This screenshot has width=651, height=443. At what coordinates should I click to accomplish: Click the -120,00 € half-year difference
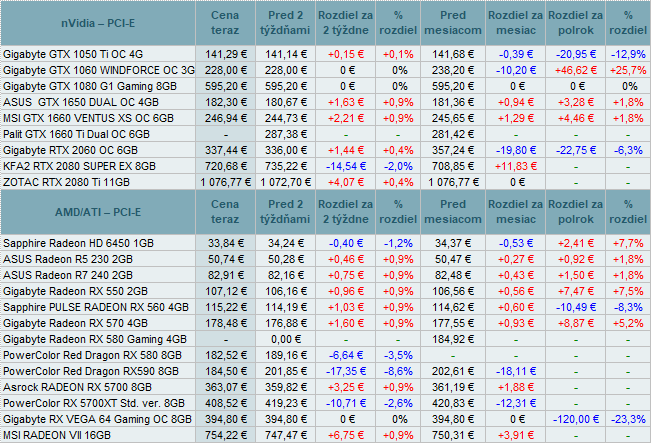pyautogui.click(x=575, y=419)
